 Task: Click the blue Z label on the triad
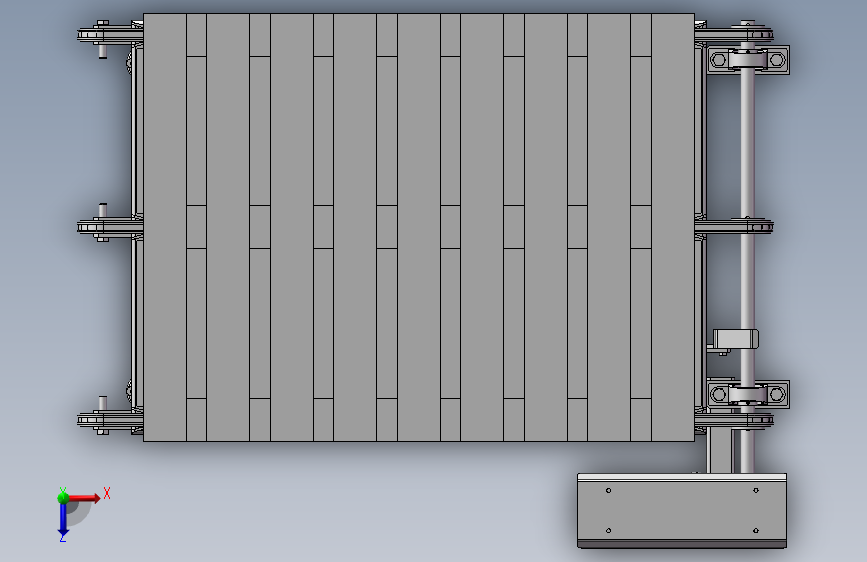62,538
